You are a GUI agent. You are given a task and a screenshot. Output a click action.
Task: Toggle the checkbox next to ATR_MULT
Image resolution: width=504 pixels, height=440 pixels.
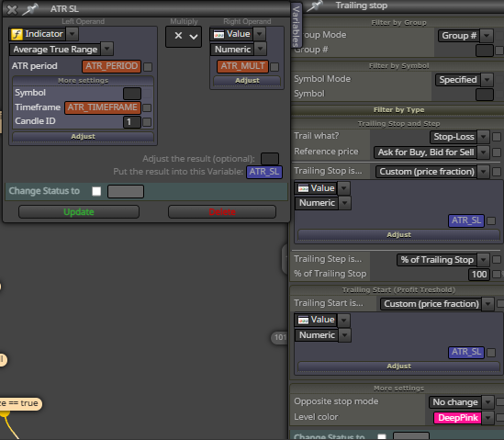(x=274, y=67)
